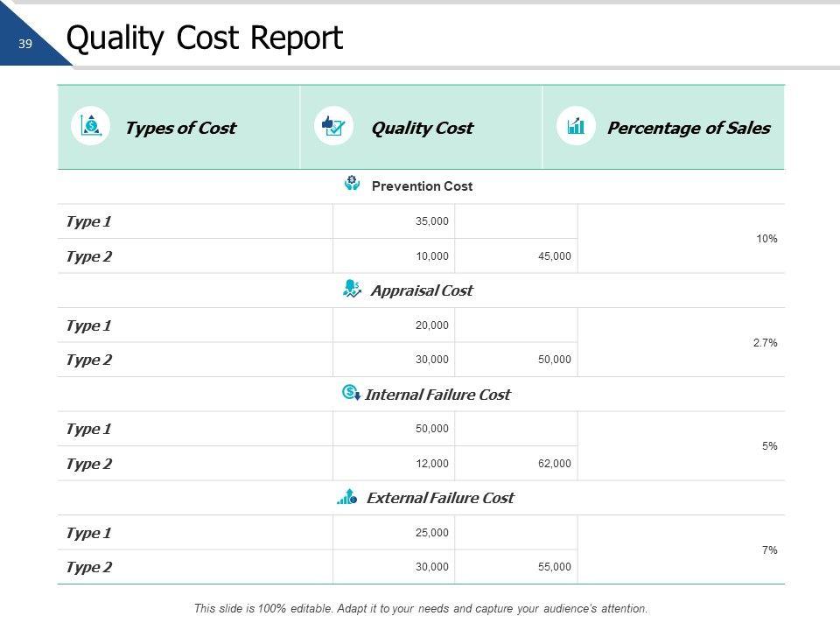Click the editable slide footer note

click(x=421, y=608)
